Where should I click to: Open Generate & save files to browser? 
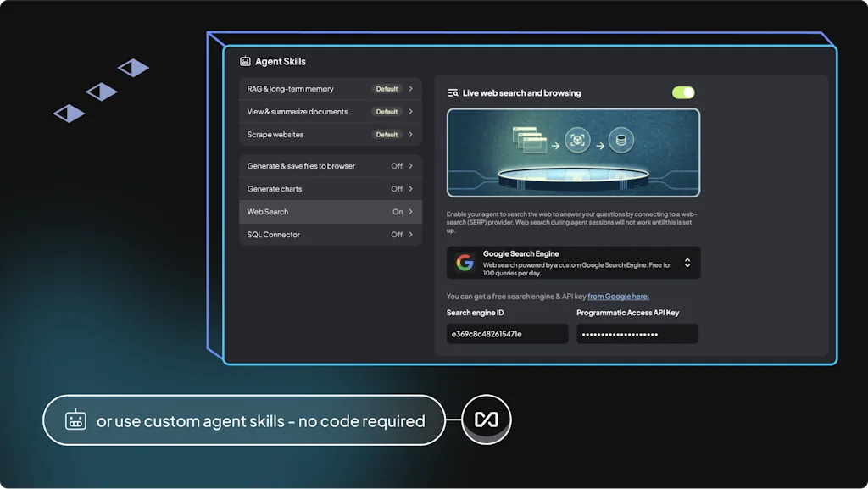301,166
